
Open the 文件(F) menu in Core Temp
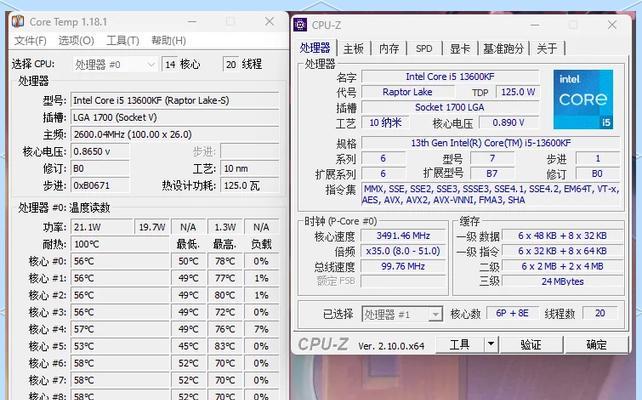(x=30, y=41)
